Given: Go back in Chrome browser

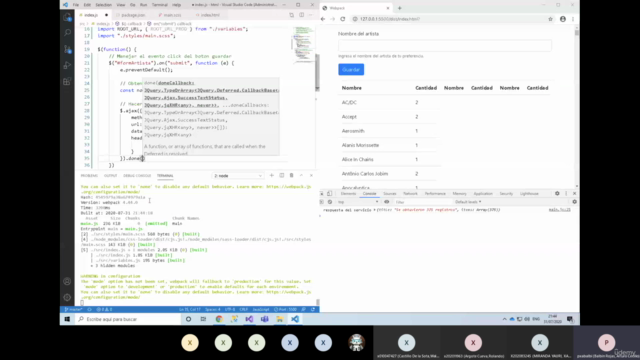Looking at the screenshot, I should coord(323,19).
